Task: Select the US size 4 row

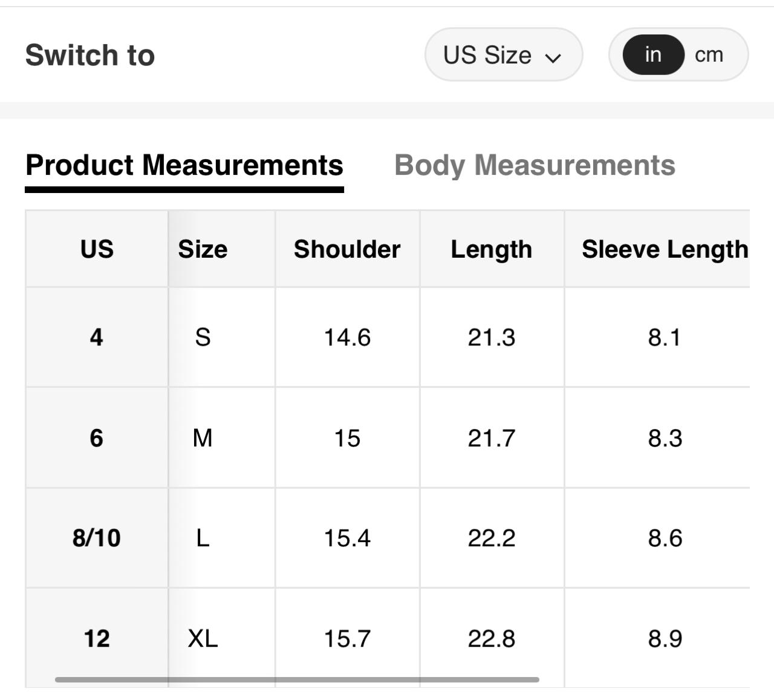Action: [97, 337]
